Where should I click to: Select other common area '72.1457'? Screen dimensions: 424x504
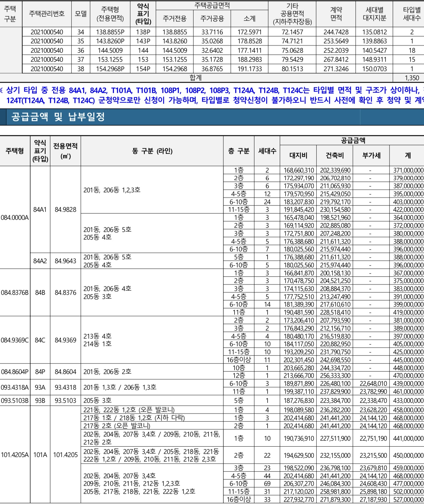pyautogui.click(x=292, y=32)
